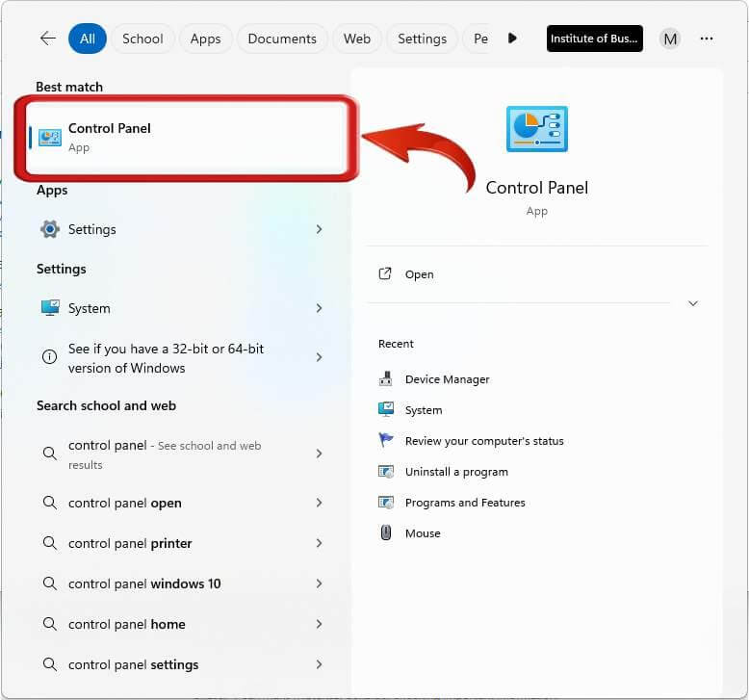
Task: Expand the control panel settings chevron
Action: tap(319, 664)
